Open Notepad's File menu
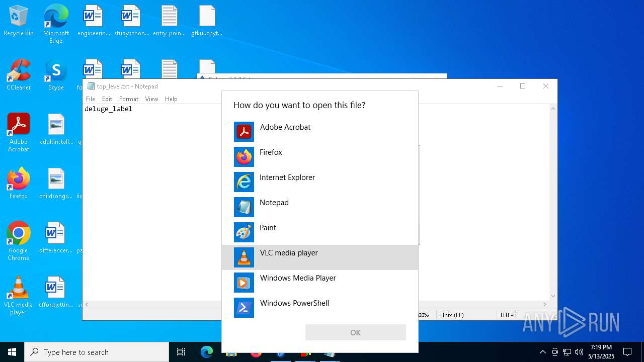644x362 pixels. click(91, 99)
